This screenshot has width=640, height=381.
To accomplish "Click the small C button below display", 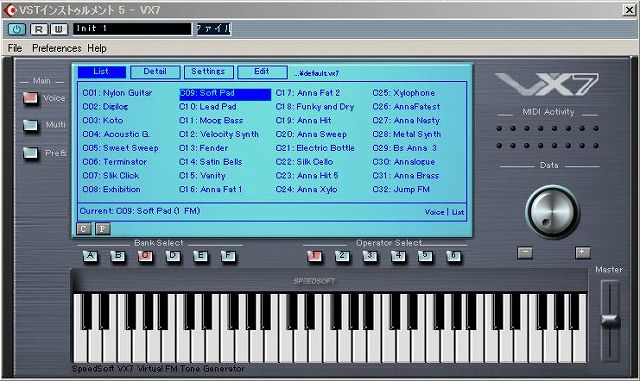I will click(x=83, y=229).
